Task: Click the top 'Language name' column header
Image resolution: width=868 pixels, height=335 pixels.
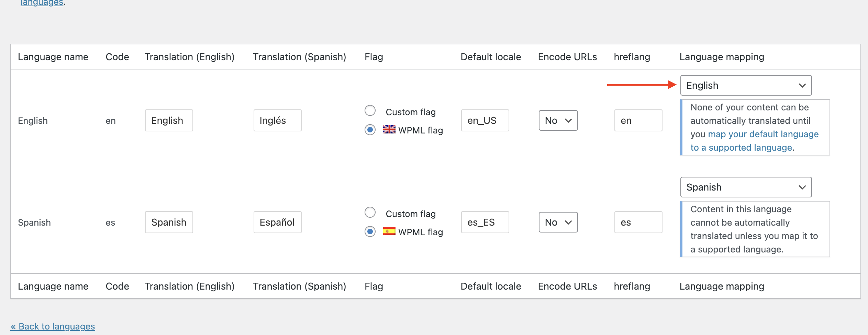Action: coord(53,57)
